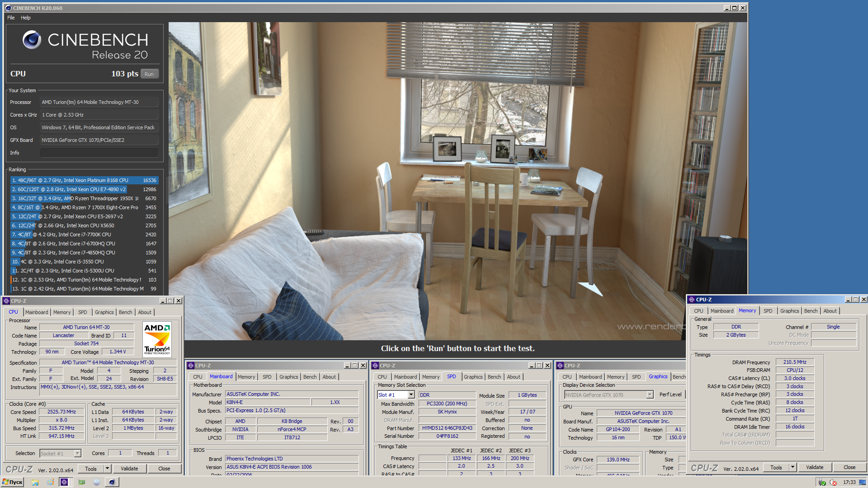868x488 pixels.
Task: Click title bar icon of CPU-Z Mainboard window
Action: pyautogui.click(x=191, y=366)
